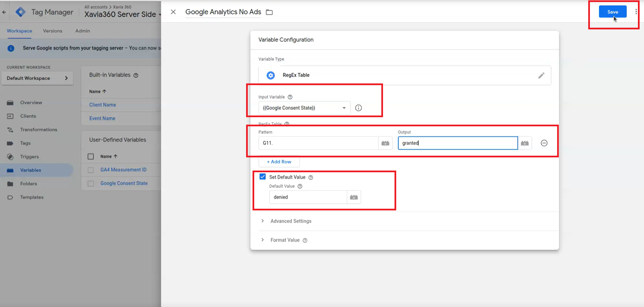Click the Add Row button
Image resolution: width=644 pixels, height=307 pixels.
279,162
